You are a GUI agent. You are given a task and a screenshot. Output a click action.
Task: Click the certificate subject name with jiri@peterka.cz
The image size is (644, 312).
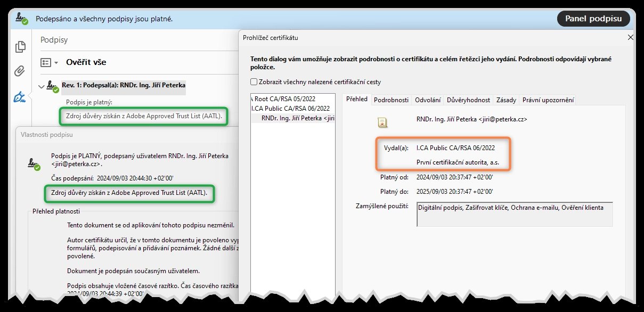471,120
